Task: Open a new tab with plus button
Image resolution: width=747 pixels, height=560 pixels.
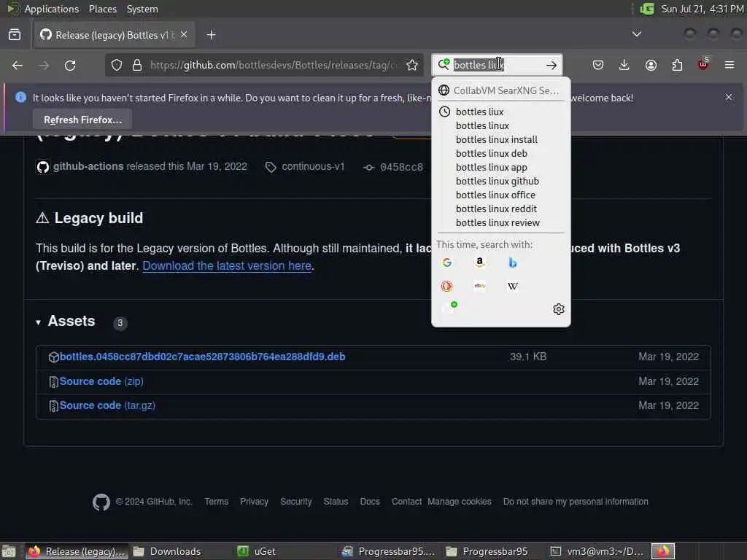Action: click(x=211, y=35)
